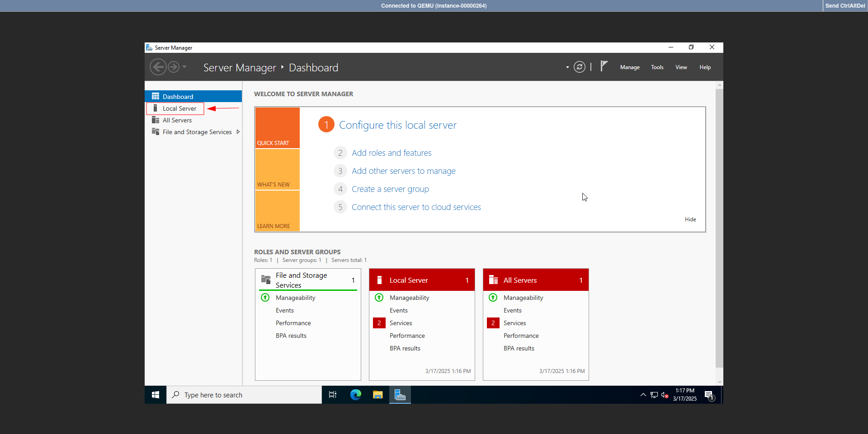Click the taskbar search box

244,395
